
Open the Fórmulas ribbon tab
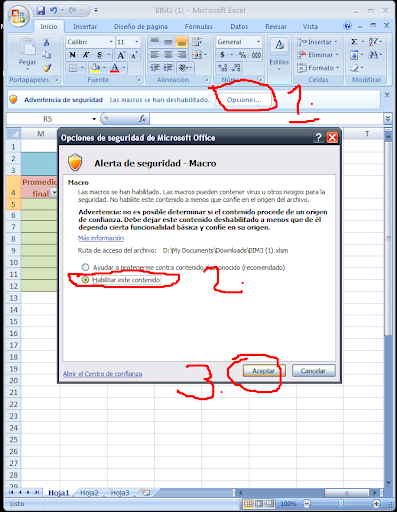pyautogui.click(x=198, y=27)
